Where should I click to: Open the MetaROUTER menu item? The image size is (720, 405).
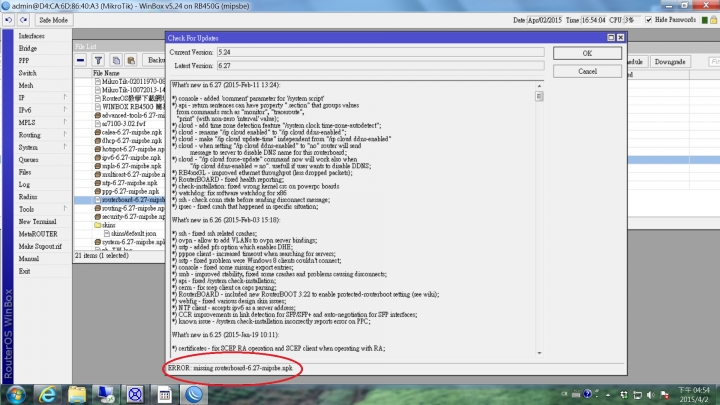(x=38, y=234)
